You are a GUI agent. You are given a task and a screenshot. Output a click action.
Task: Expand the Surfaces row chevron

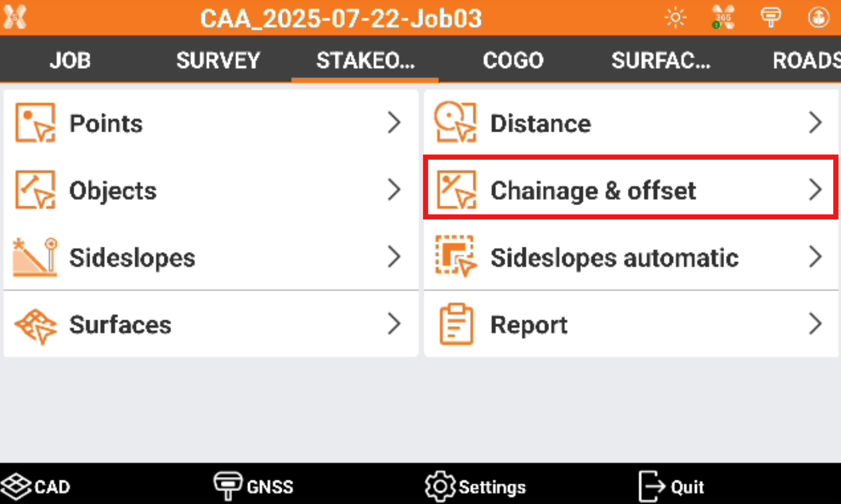[x=394, y=324]
